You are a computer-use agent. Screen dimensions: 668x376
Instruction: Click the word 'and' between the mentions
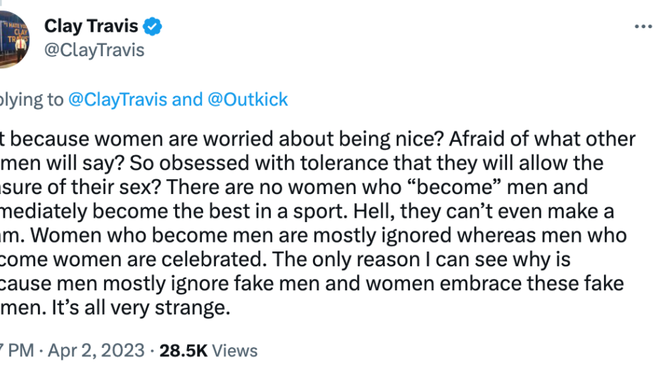tap(187, 100)
